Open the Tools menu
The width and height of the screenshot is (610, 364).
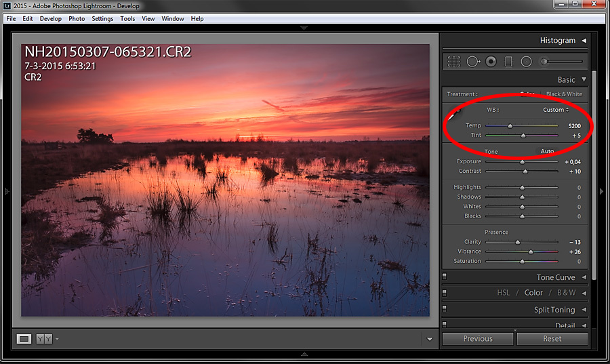[127, 19]
